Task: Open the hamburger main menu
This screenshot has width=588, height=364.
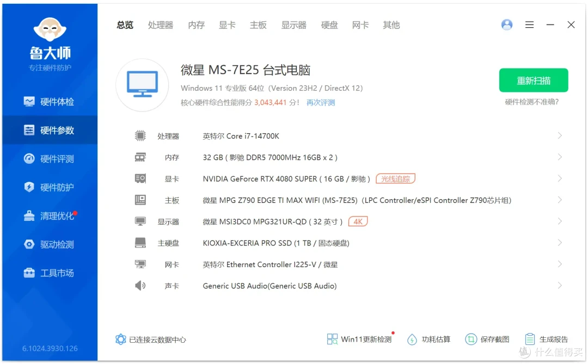Action: [530, 24]
